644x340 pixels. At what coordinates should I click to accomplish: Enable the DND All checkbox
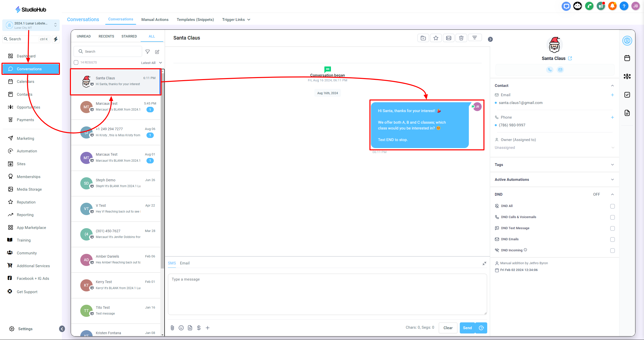tap(612, 206)
